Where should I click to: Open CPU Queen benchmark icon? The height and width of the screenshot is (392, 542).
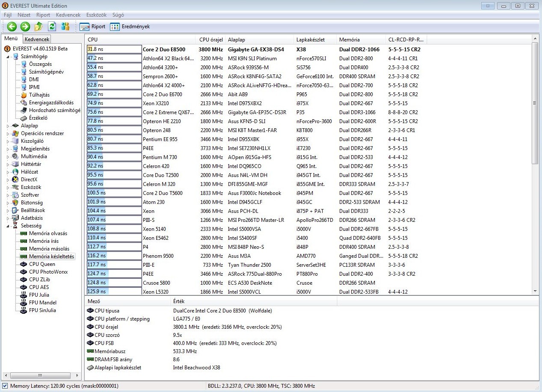pos(24,264)
